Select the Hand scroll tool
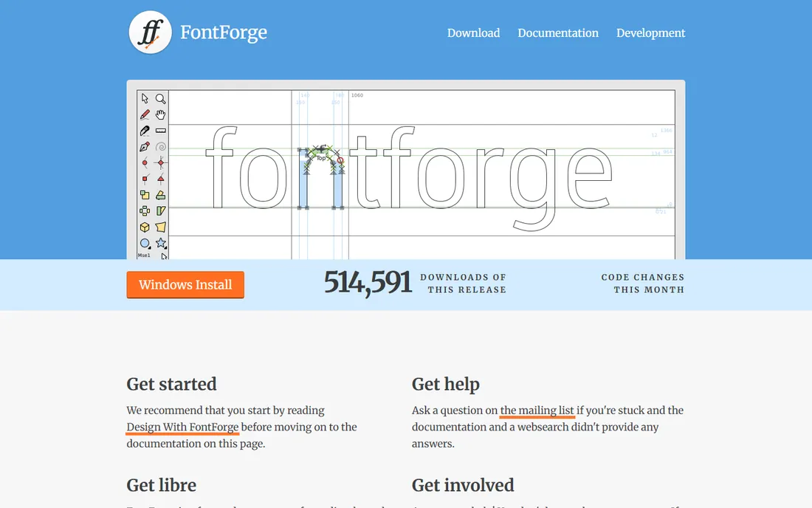This screenshot has width=812, height=508. click(x=160, y=114)
